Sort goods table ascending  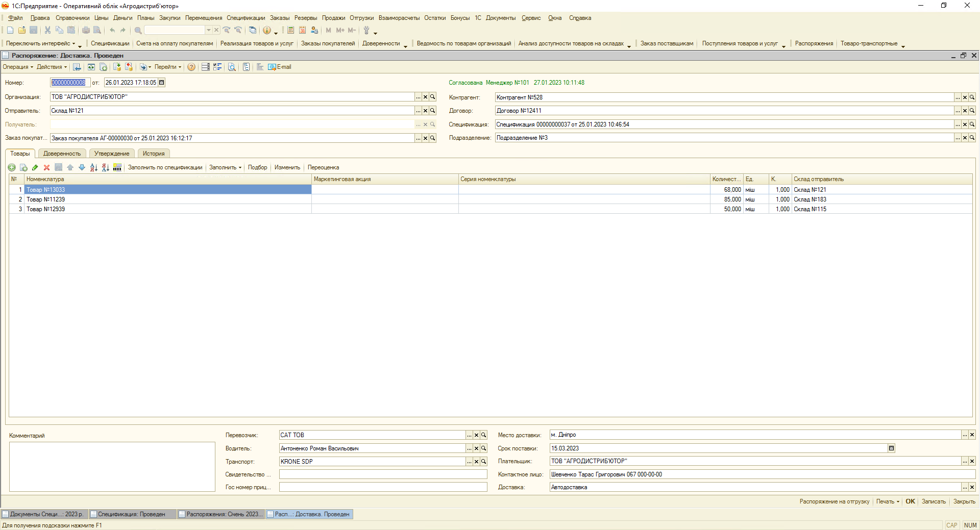click(93, 167)
